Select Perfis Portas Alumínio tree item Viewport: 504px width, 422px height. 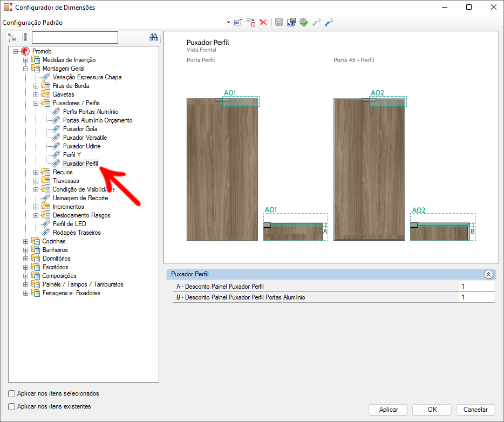[91, 112]
